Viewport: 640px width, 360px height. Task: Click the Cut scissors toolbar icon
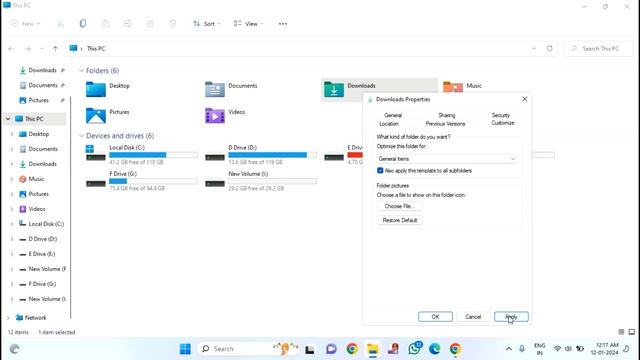(x=60, y=24)
